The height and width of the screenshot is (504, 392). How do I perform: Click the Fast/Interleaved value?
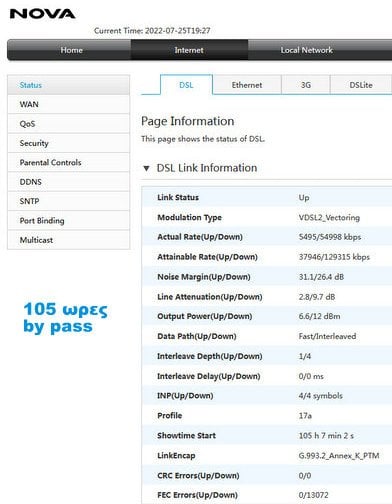tap(327, 336)
